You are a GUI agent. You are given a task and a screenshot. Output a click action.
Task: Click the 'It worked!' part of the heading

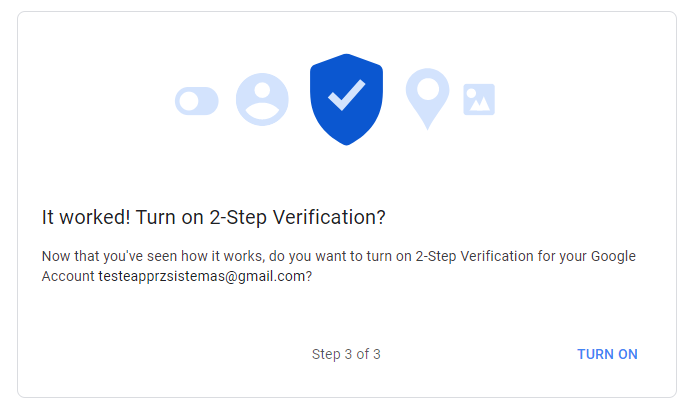[x=86, y=217]
